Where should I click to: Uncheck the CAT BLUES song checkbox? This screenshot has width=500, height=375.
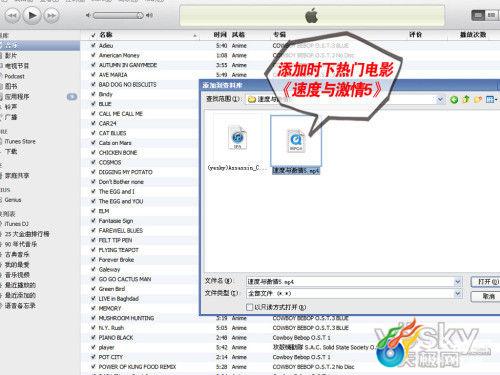coord(93,133)
